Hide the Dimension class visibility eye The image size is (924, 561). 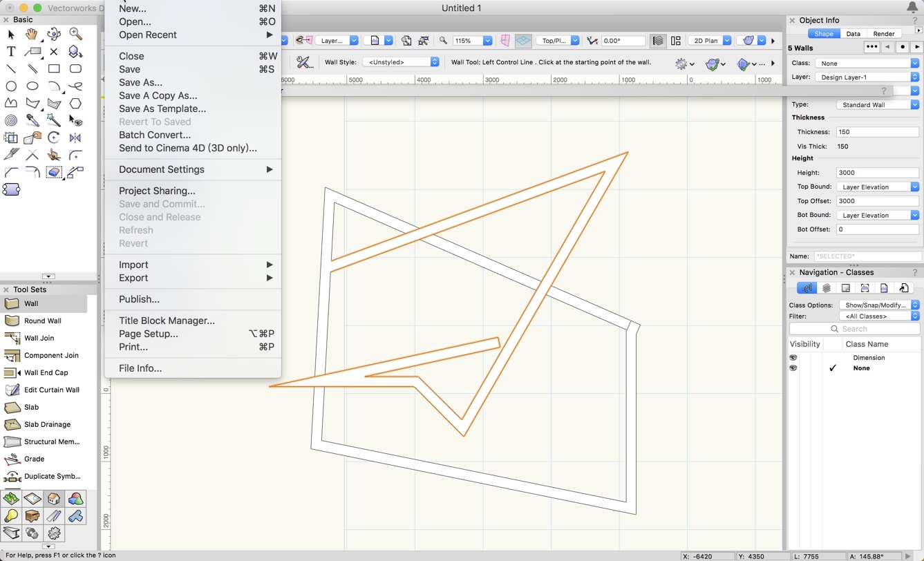click(x=793, y=357)
